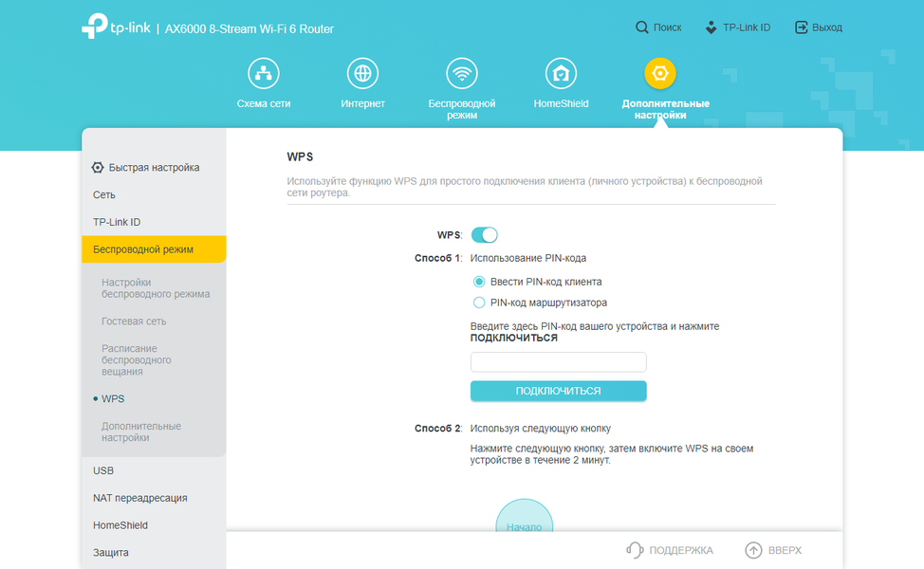924x569 pixels.
Task: Click the ПОДДЕРЖКА headset icon
Action: pyautogui.click(x=635, y=550)
